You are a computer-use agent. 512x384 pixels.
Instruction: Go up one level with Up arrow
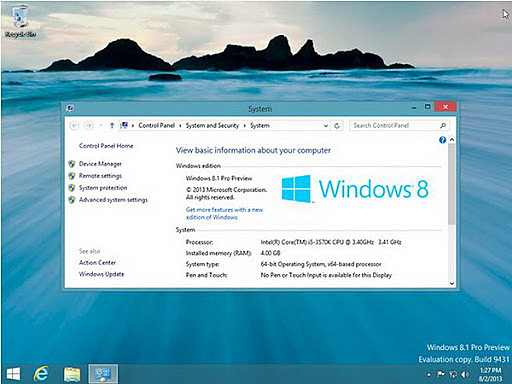112,125
